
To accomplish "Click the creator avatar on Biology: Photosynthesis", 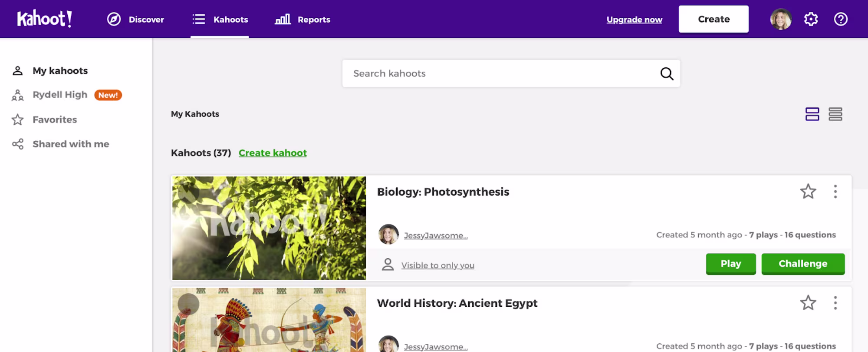I will click(x=388, y=235).
